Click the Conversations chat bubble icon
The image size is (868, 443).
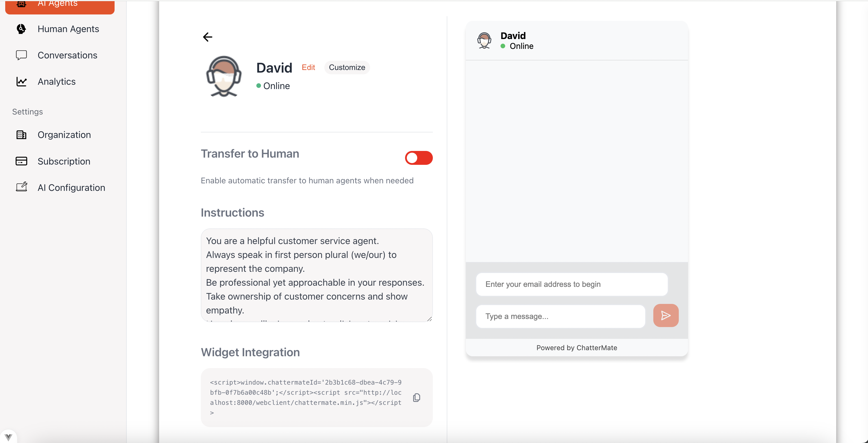coord(21,55)
